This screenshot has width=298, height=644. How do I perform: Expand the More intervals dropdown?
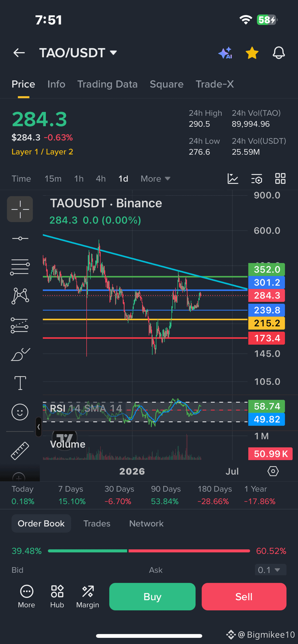(155, 179)
